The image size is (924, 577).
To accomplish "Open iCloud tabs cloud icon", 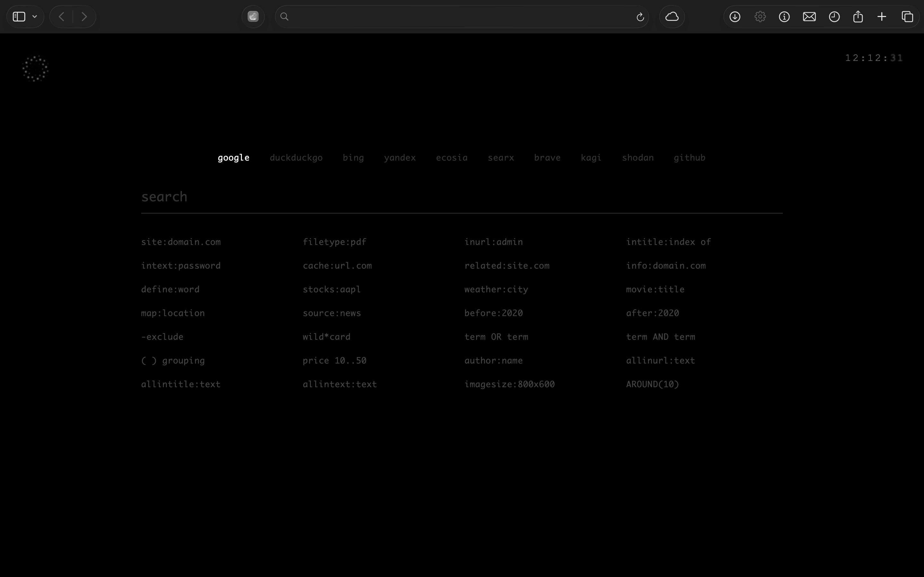I will click(672, 17).
